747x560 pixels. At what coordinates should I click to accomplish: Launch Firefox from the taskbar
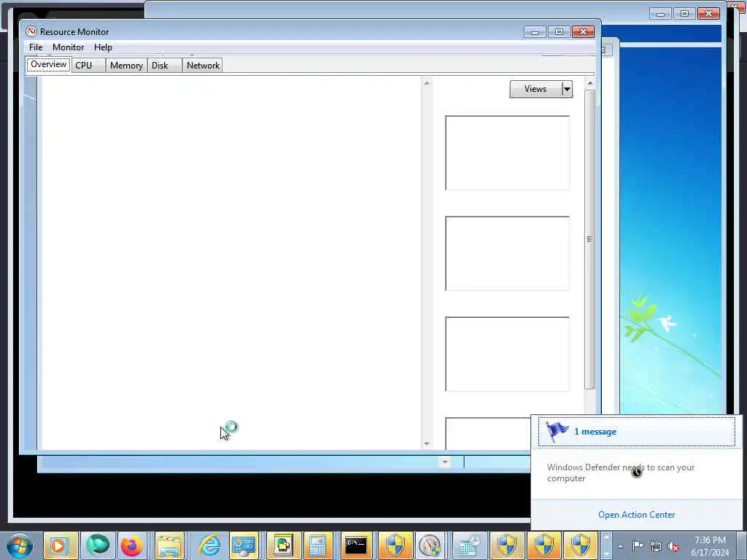point(131,545)
